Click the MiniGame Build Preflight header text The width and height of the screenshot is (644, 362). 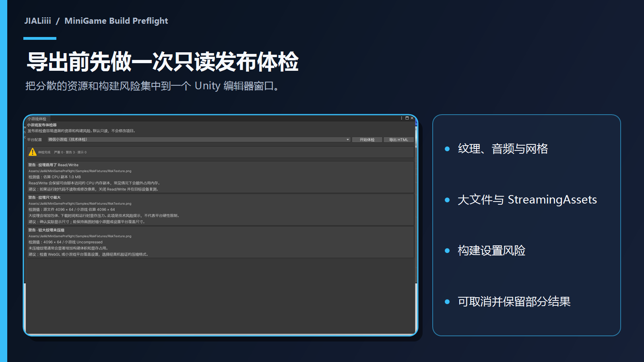click(x=116, y=21)
